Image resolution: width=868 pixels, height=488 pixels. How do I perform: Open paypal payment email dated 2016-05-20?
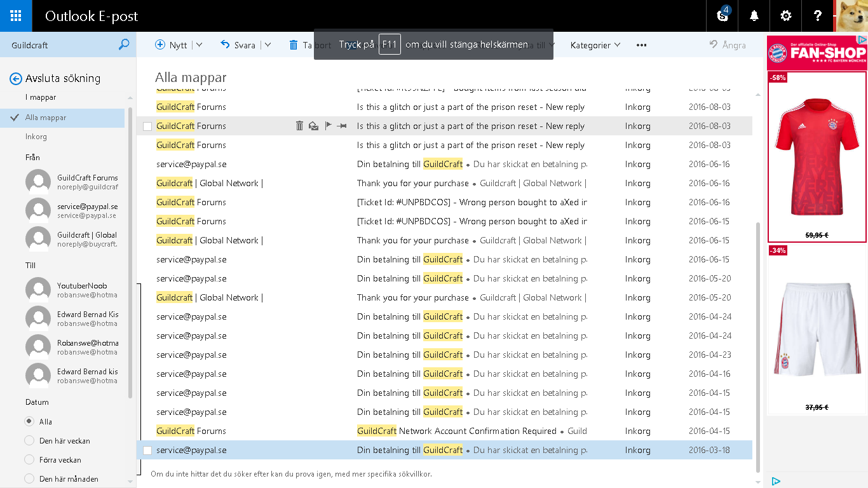click(x=444, y=278)
